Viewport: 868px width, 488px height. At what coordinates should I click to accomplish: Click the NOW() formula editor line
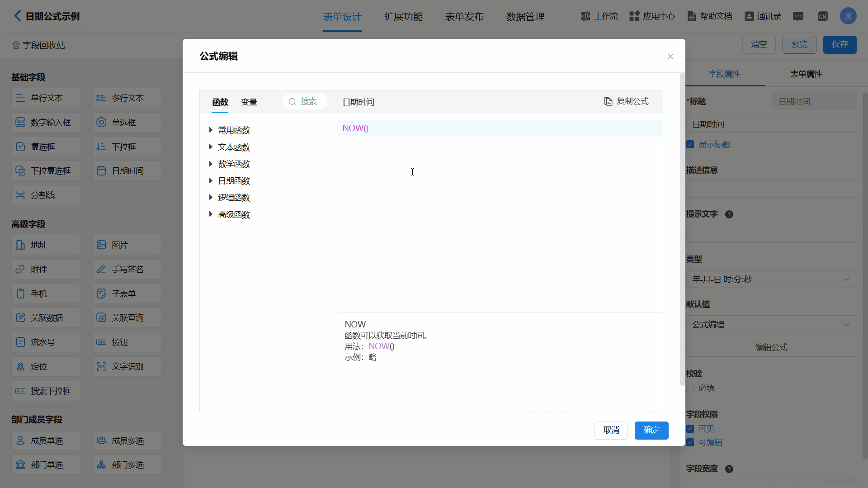tap(500, 128)
